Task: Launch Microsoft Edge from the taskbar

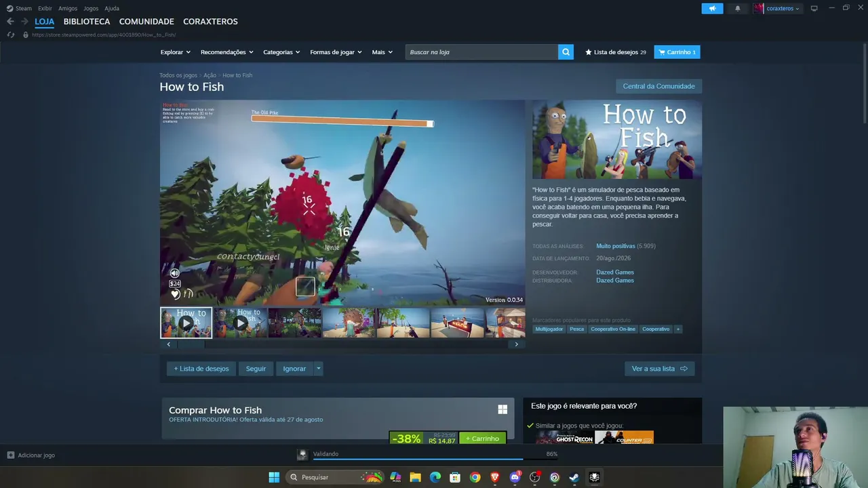Action: (x=435, y=477)
